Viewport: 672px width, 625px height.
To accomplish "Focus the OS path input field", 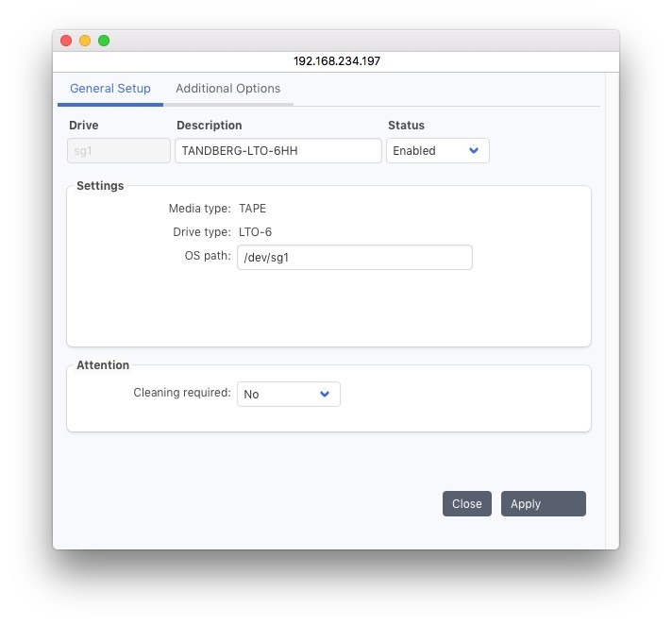I will point(354,258).
